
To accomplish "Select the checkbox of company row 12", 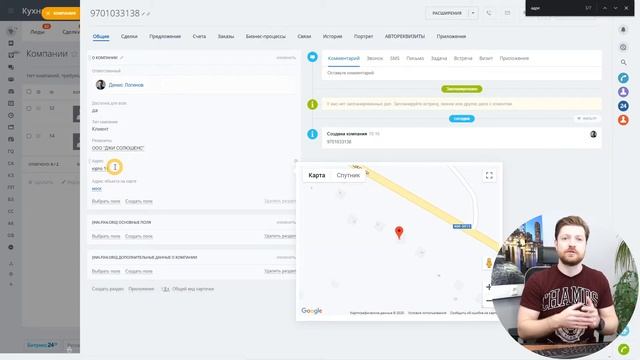I will 29,109.
